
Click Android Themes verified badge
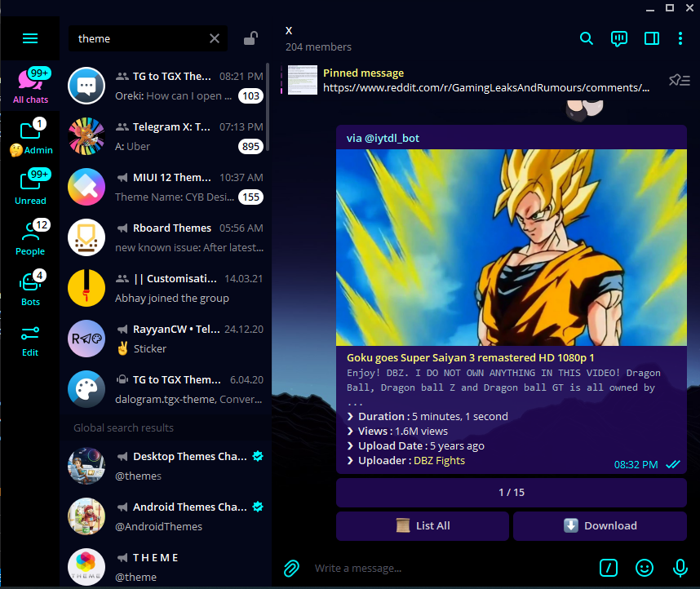pyautogui.click(x=258, y=507)
